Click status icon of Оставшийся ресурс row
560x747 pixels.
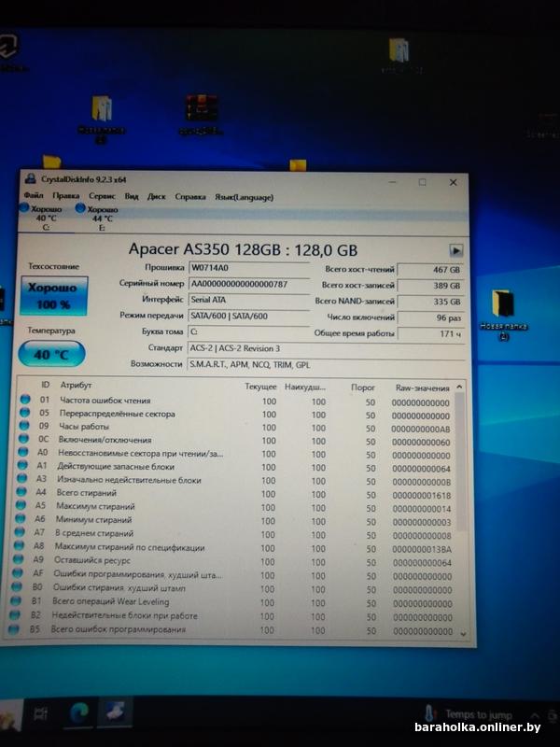tap(18, 558)
